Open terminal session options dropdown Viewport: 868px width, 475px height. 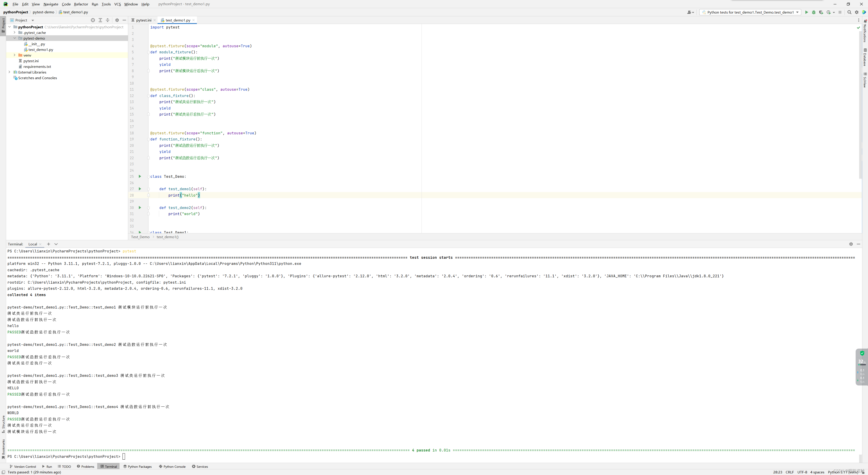[56, 244]
